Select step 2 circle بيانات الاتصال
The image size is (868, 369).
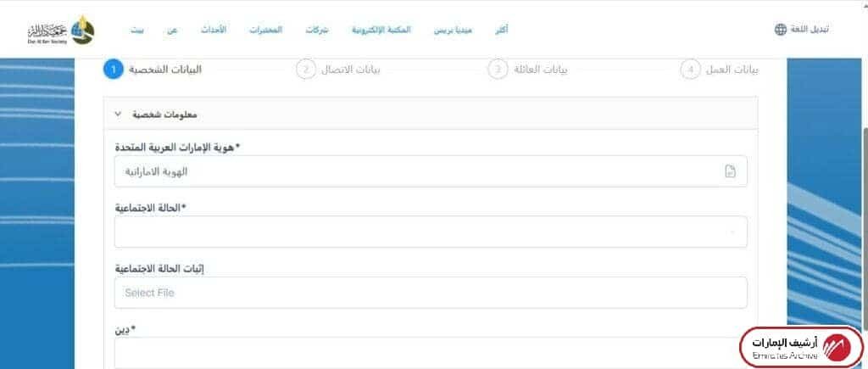pos(305,69)
